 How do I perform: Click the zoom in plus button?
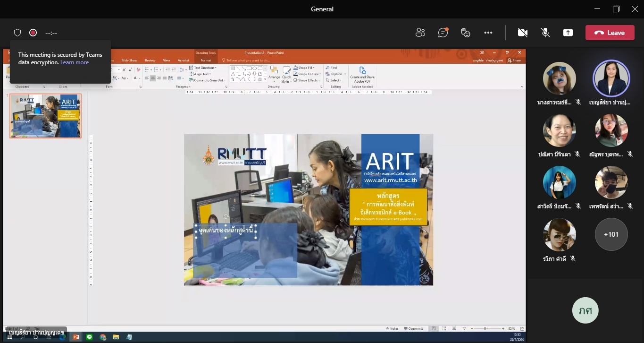click(503, 329)
